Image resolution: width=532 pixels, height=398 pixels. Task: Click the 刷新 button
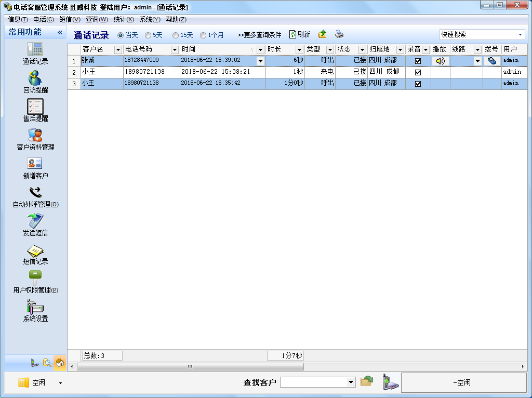pos(300,34)
